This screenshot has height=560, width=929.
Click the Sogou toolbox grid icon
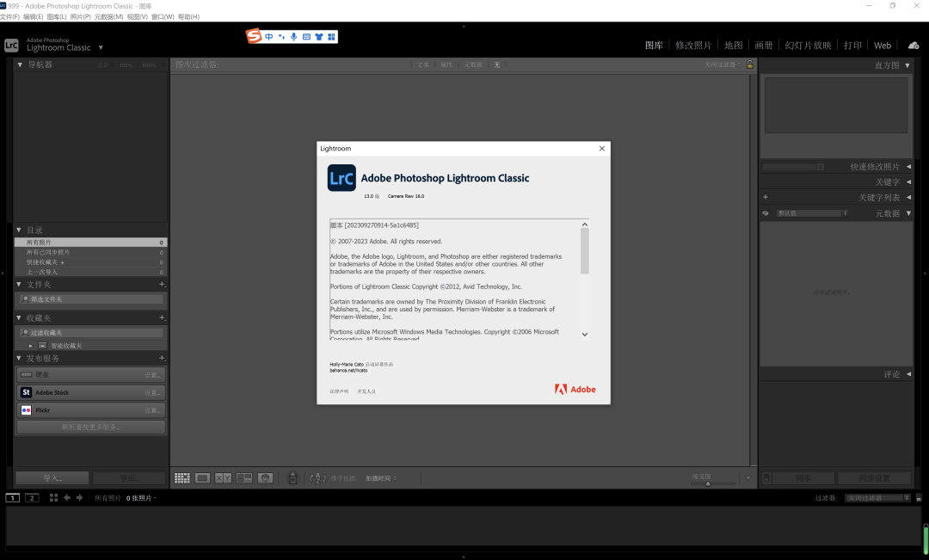pyautogui.click(x=331, y=37)
